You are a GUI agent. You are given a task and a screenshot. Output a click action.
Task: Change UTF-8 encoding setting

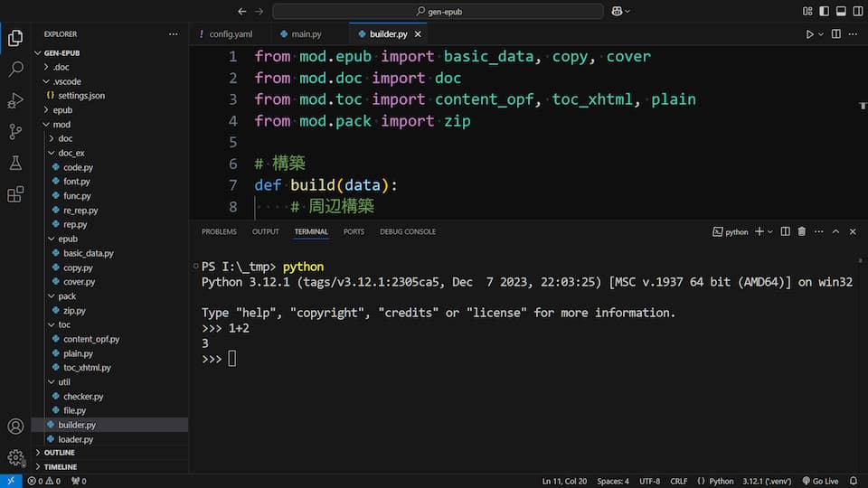click(650, 482)
